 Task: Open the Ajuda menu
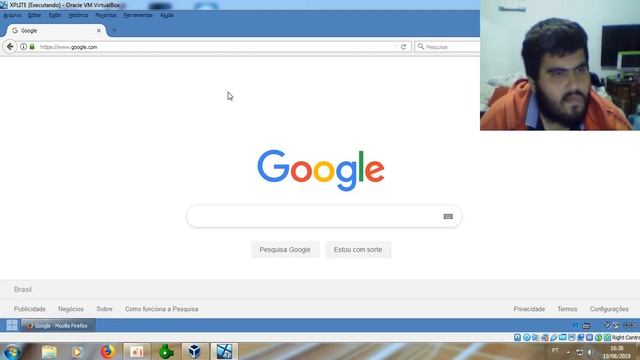tap(167, 15)
